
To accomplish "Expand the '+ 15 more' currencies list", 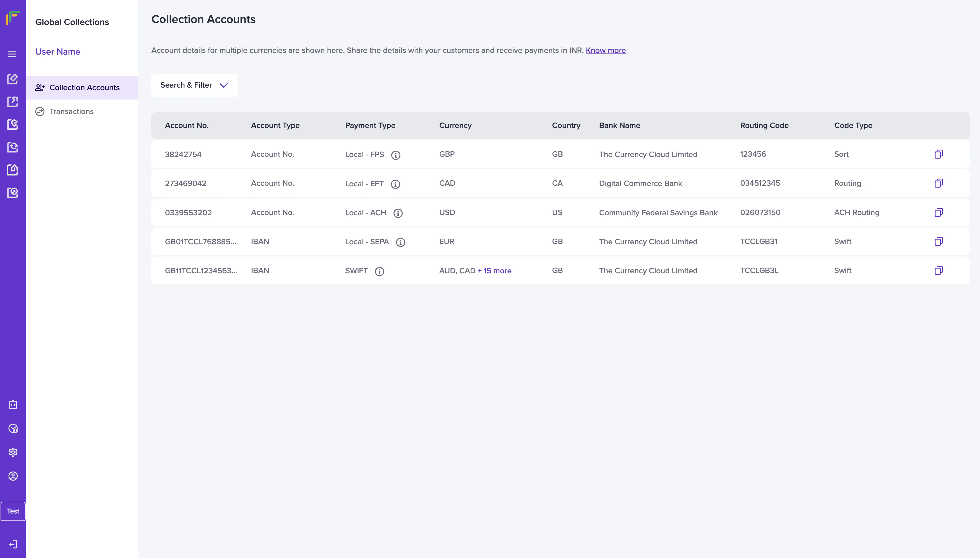I will click(x=495, y=270).
